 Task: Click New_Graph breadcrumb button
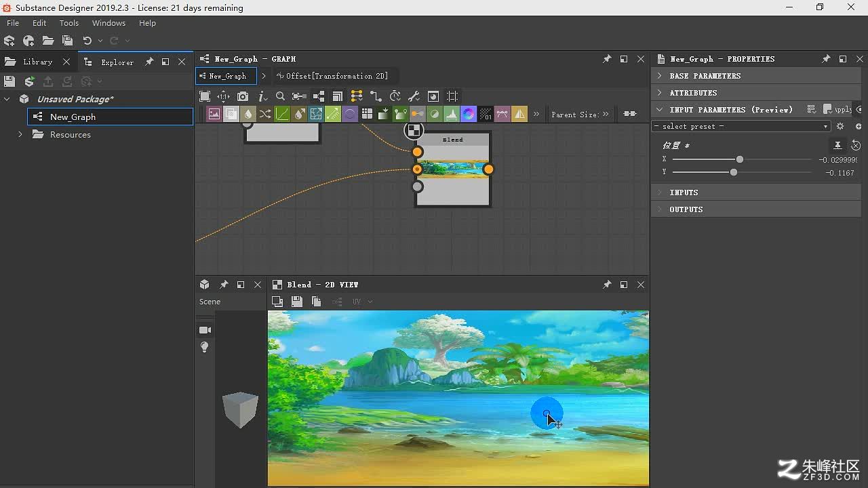click(226, 76)
